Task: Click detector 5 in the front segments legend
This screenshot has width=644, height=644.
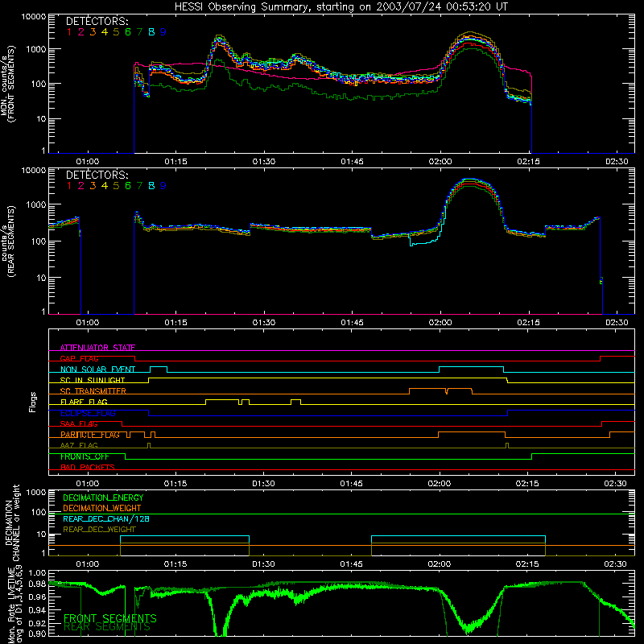Action: 116,32
